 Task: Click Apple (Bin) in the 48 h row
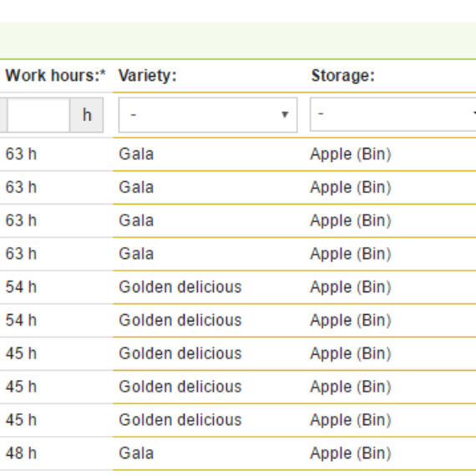point(351,453)
